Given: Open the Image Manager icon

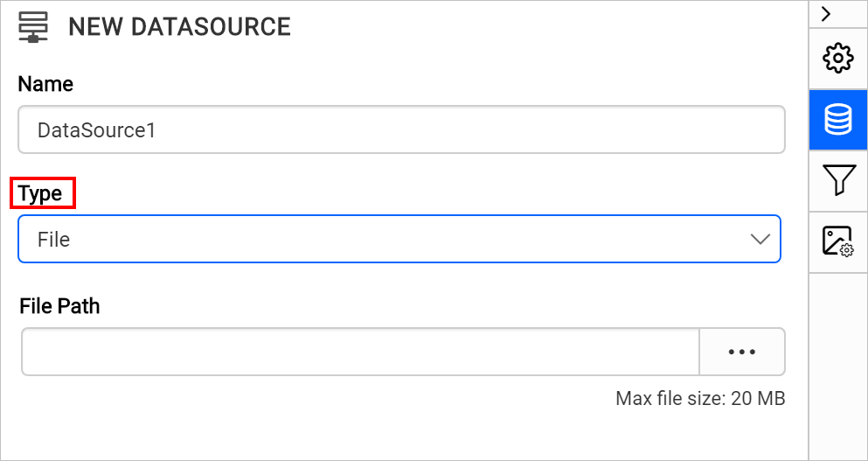Looking at the screenshot, I should pos(838,241).
